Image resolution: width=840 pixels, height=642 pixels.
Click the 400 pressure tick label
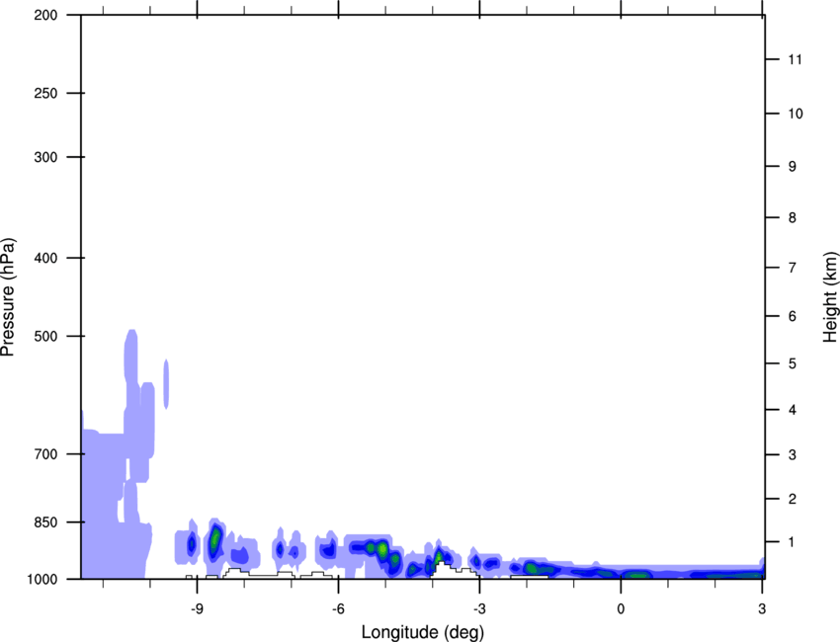click(x=46, y=258)
